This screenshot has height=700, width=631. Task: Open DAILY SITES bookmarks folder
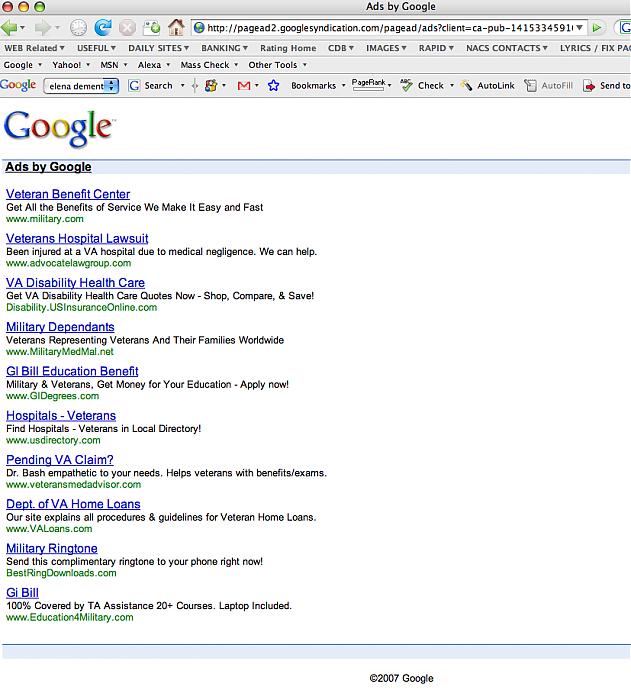[x=158, y=48]
